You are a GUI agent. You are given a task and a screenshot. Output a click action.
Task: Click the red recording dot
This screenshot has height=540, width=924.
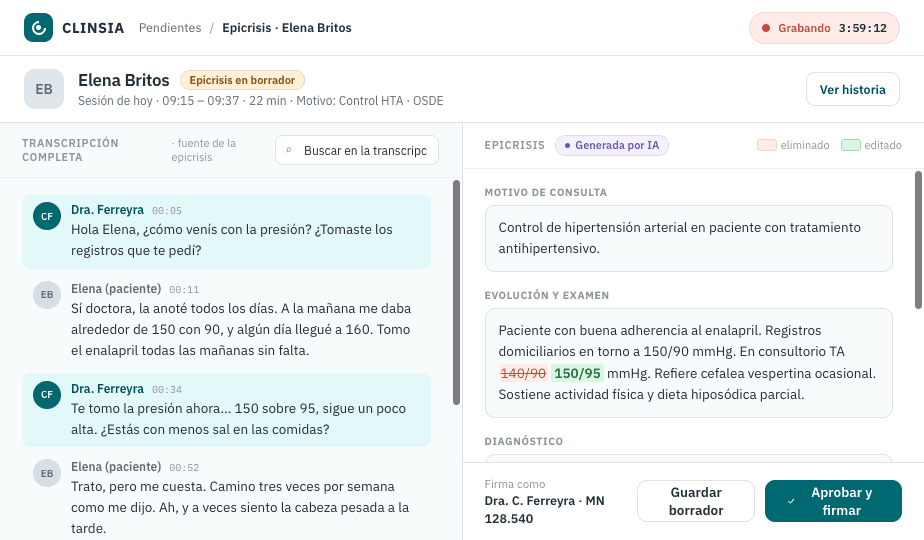(766, 28)
